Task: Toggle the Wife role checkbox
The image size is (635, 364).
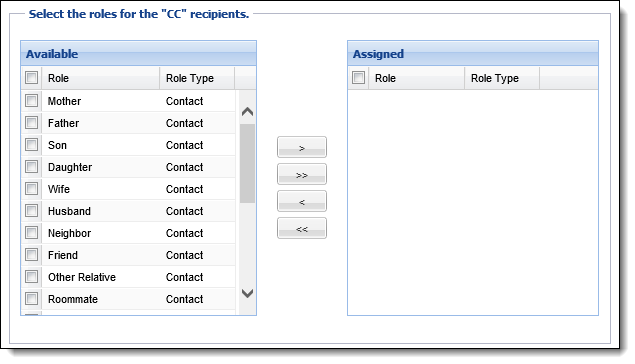Action: click(32, 188)
